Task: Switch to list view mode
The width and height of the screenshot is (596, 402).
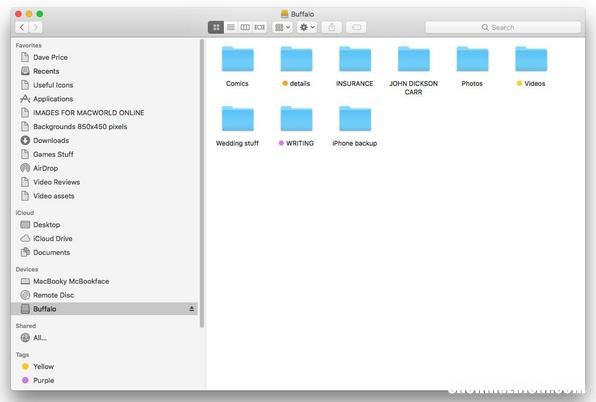Action: tap(231, 27)
